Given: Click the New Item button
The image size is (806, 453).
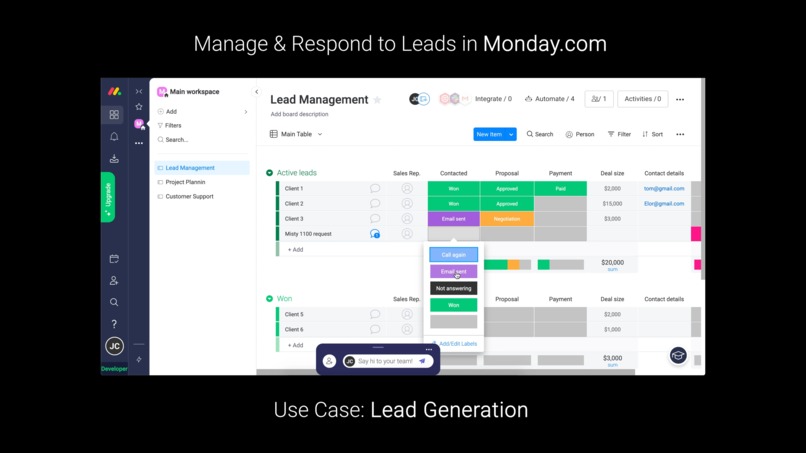Looking at the screenshot, I should coord(489,134).
